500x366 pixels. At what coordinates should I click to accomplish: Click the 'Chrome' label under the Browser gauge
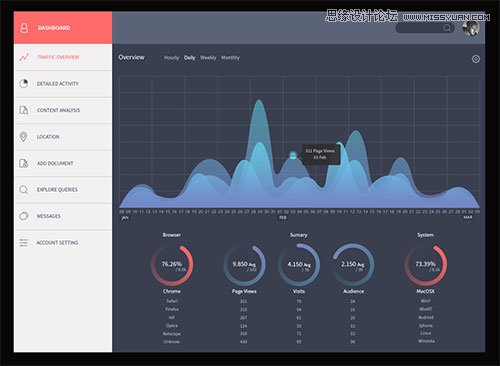coord(172,291)
